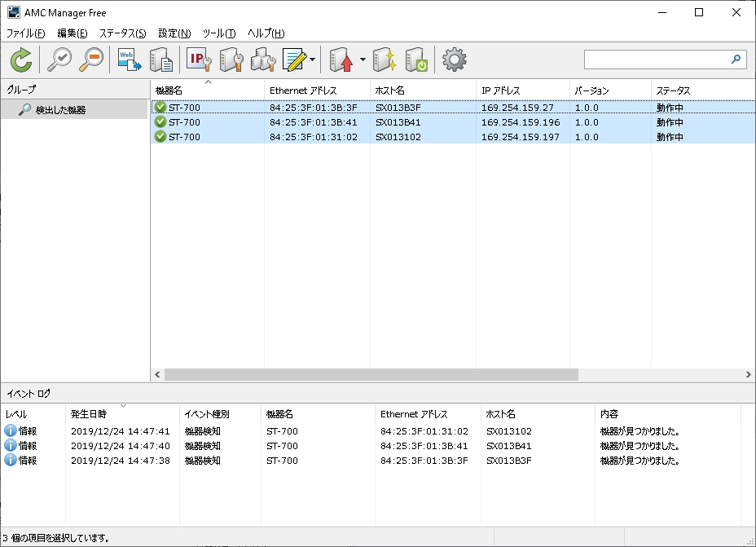Start a device search with the magnifier icon
Screen dimensions: 756x547
tap(58, 59)
